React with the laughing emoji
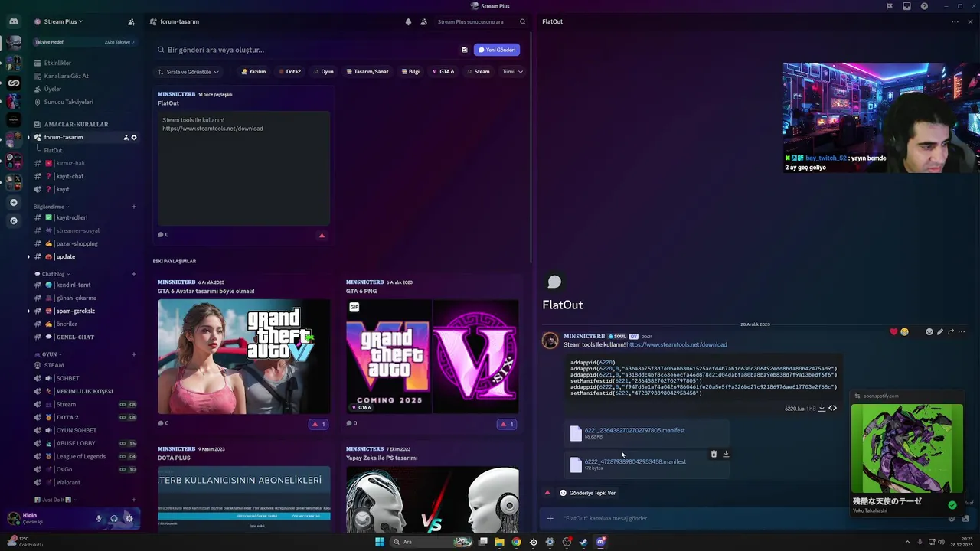980x551 pixels. pyautogui.click(x=904, y=331)
